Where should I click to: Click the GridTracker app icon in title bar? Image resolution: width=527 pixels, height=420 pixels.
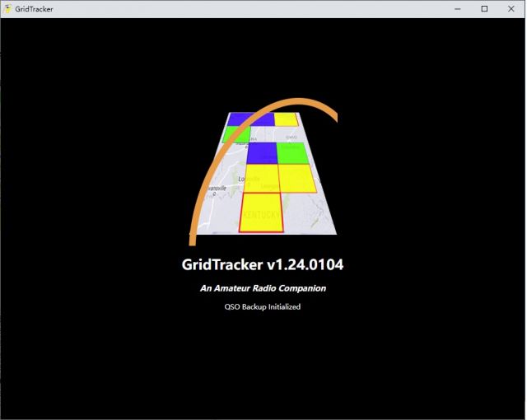point(7,9)
